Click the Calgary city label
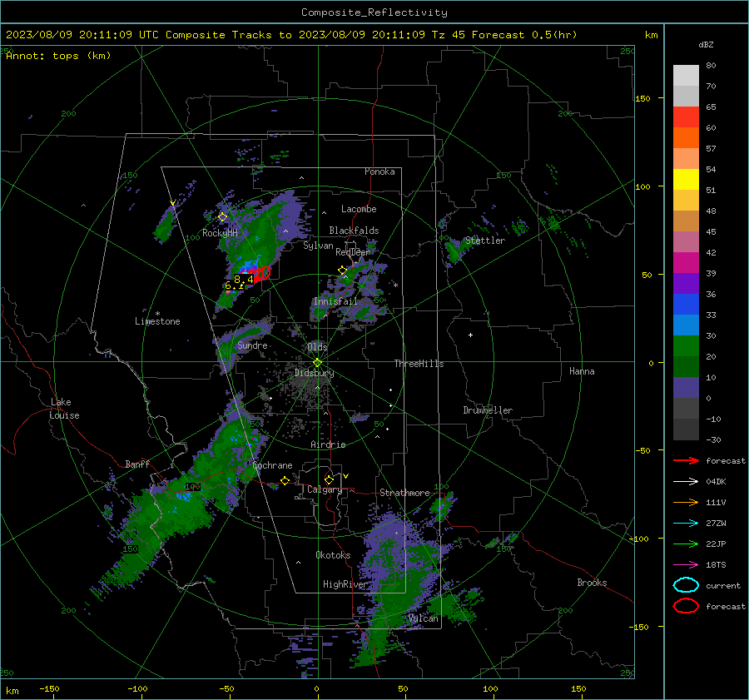The image size is (749, 700). tap(325, 489)
